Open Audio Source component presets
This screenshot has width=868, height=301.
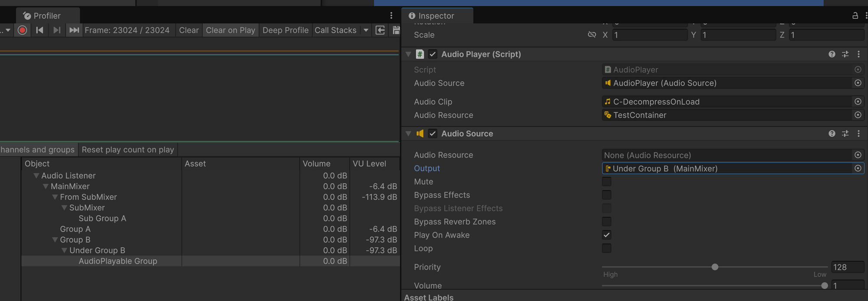845,134
